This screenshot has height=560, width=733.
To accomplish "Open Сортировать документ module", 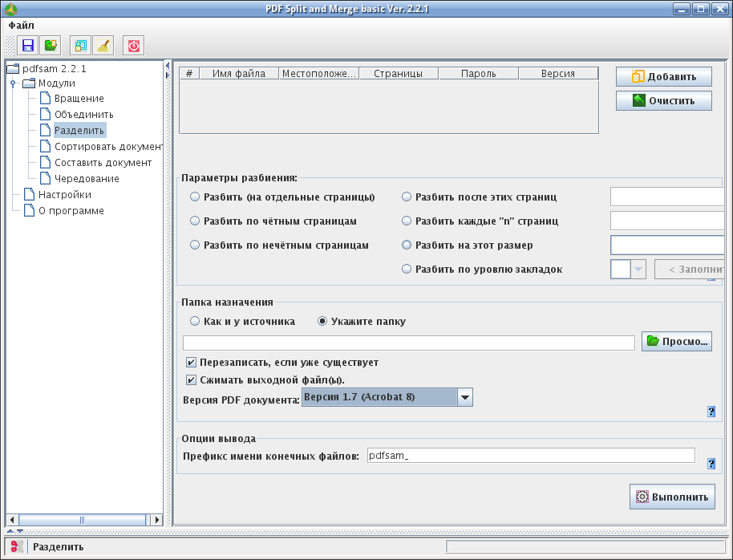I will (108, 147).
